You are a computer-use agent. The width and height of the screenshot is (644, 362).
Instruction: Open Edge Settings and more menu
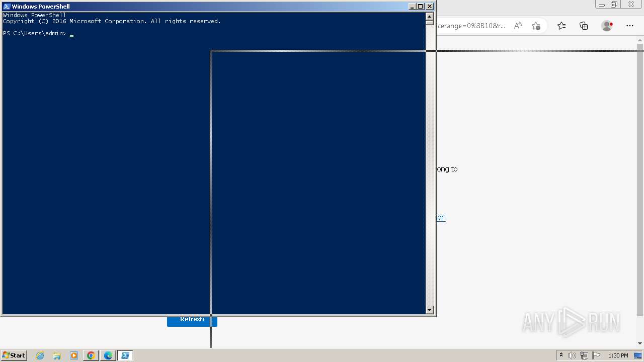[630, 26]
